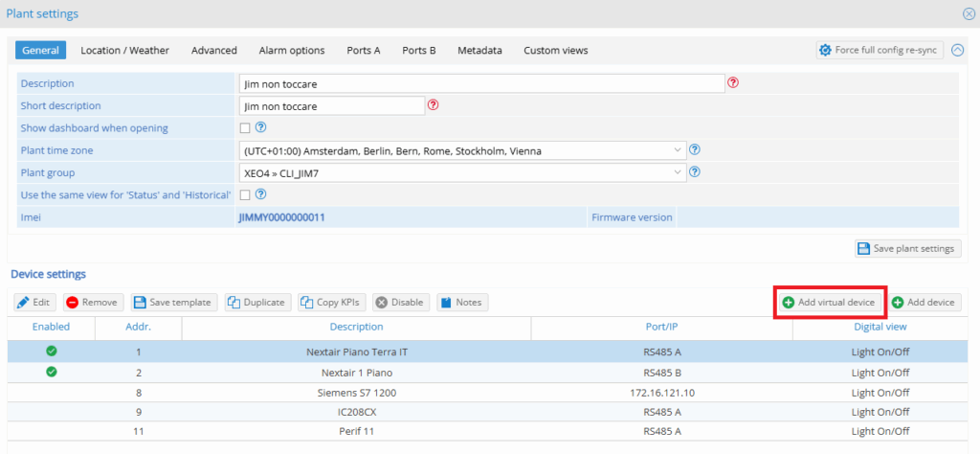The height and width of the screenshot is (454, 980).
Task: Click the help icon next to Short description
Action: (433, 105)
